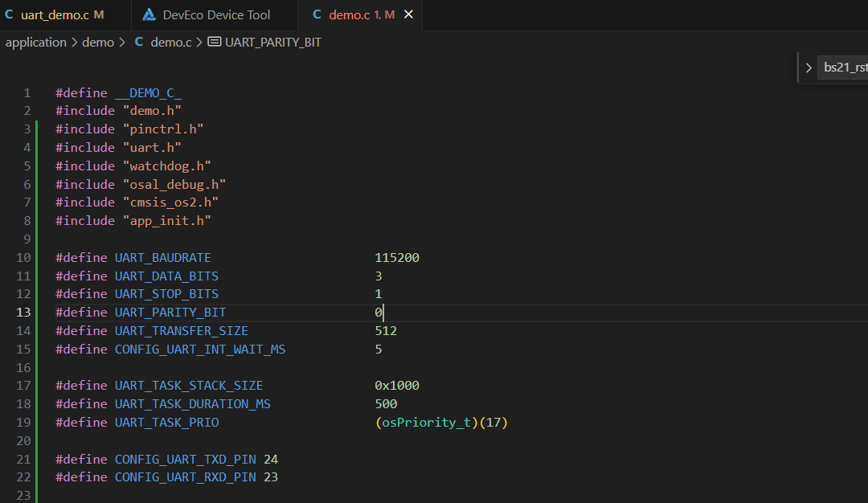Viewport: 868px width, 503px height.
Task: Switch to the uart_demo.c tab
Action: coord(65,15)
